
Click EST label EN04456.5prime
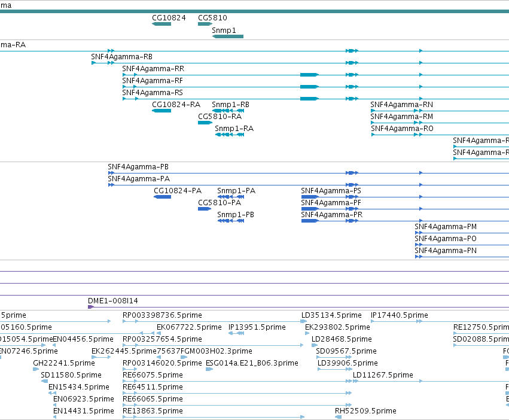83,339
